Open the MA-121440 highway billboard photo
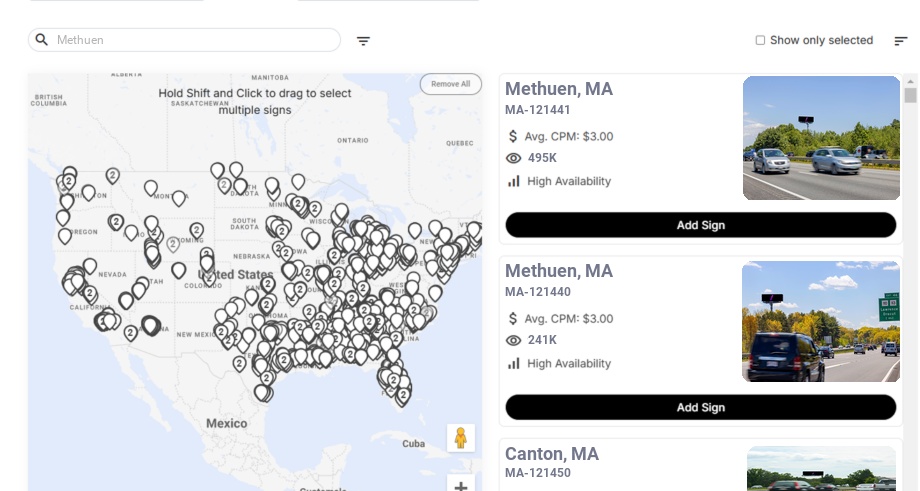This screenshot has width=920, height=491. tap(820, 321)
